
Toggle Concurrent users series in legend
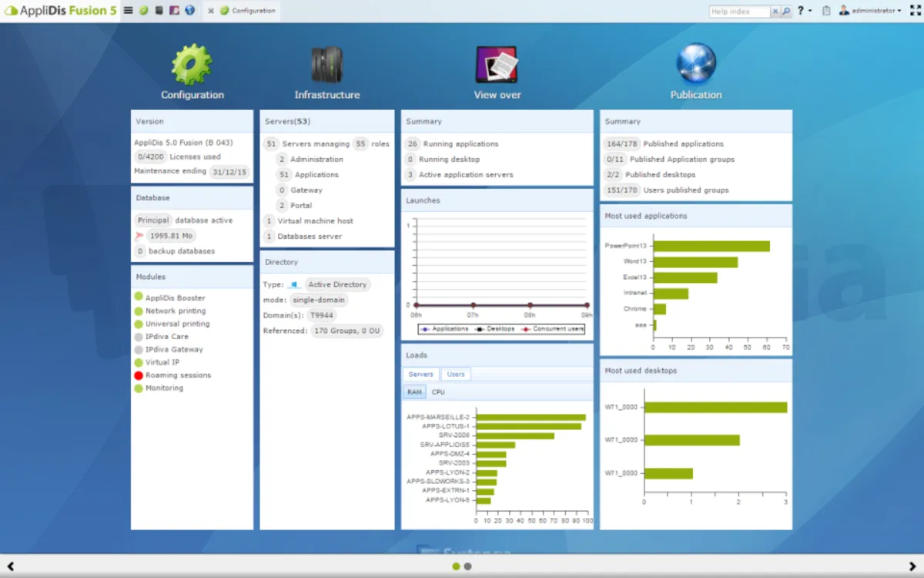point(552,329)
